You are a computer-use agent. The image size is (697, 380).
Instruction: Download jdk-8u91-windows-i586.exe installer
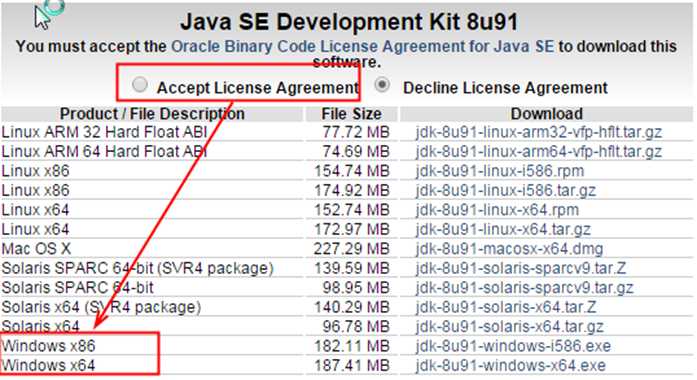point(513,346)
